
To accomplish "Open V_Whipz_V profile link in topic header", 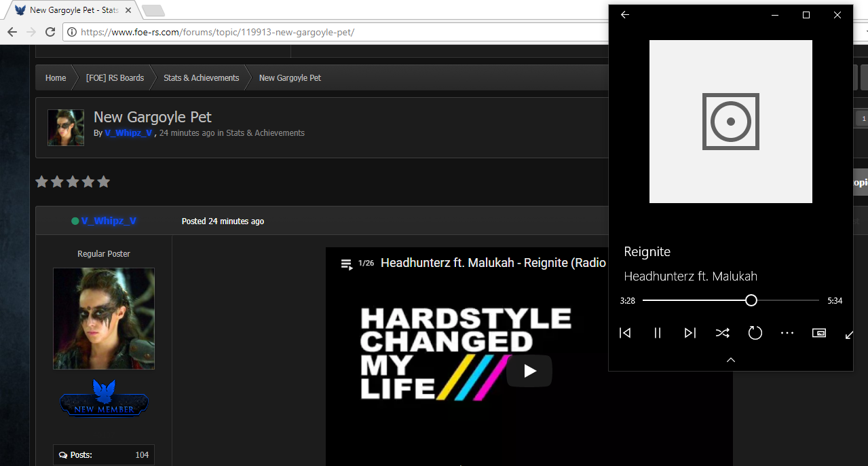I will coord(128,133).
